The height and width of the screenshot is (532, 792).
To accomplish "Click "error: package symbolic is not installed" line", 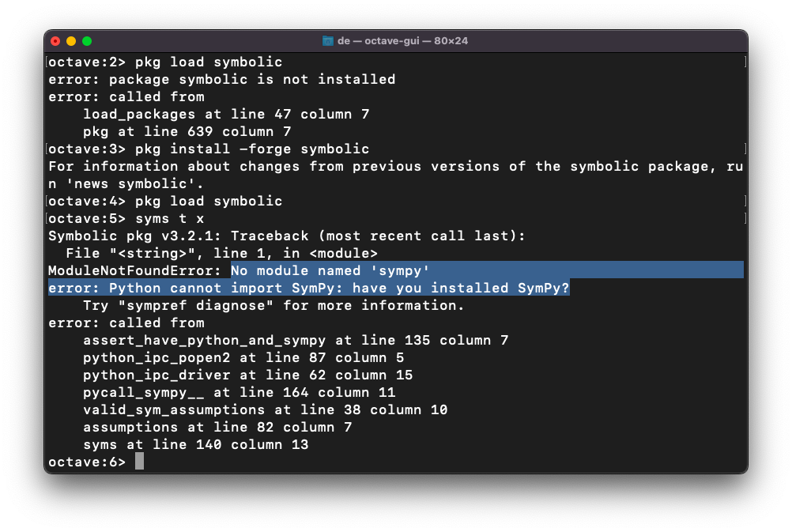I will click(x=221, y=80).
